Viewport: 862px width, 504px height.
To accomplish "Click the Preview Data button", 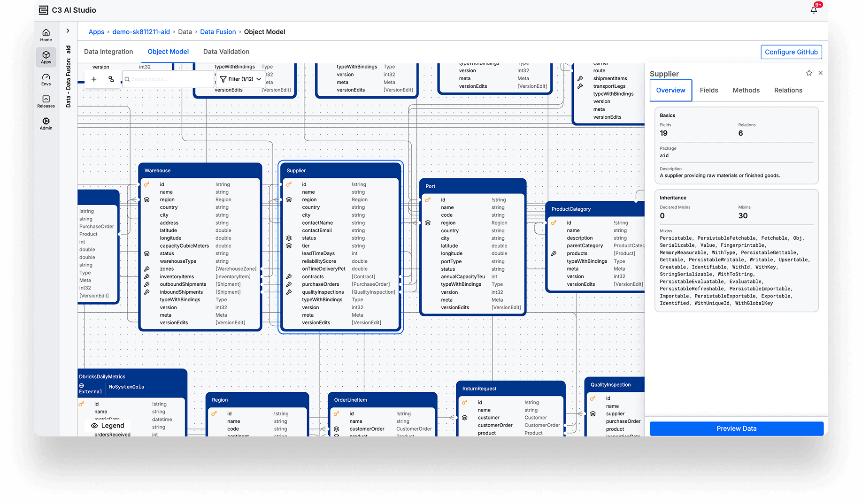I will (736, 428).
